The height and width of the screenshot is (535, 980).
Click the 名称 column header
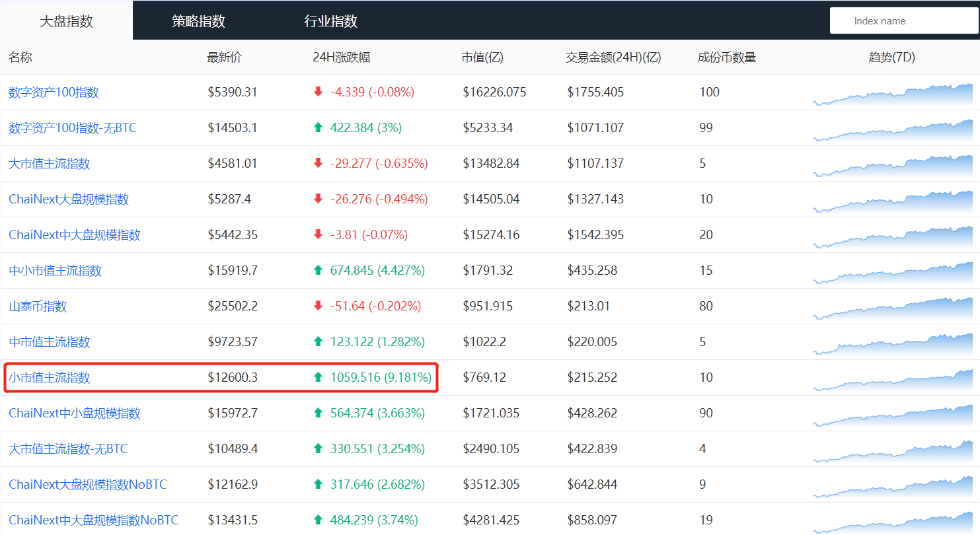20,57
